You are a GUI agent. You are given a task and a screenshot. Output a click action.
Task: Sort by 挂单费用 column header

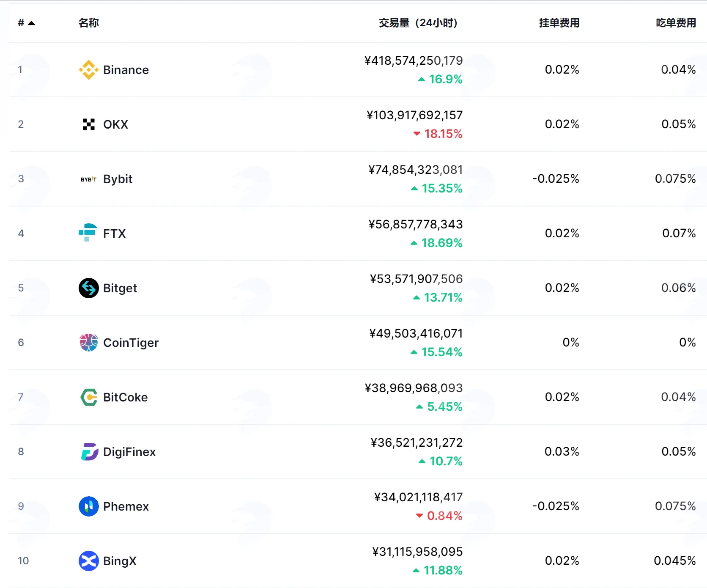coord(559,23)
